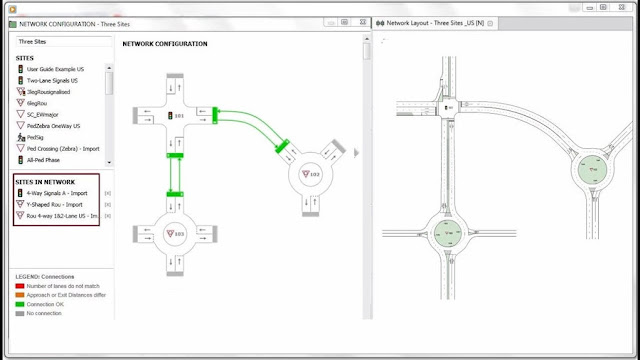Click grey south leg end of site 102

point(311,214)
